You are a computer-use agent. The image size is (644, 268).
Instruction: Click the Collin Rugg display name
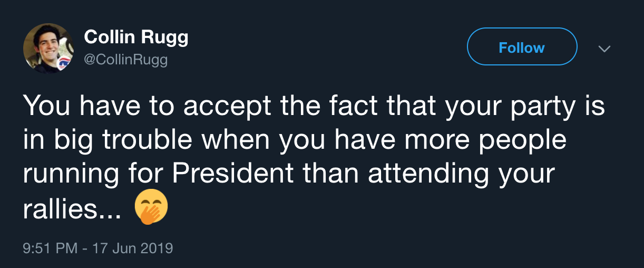[x=136, y=37]
